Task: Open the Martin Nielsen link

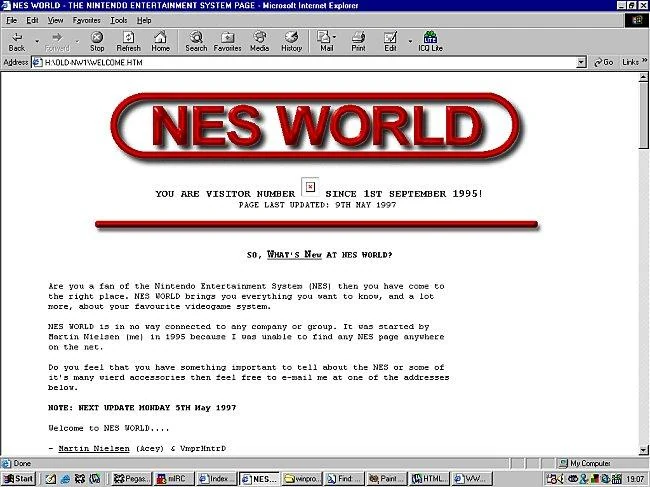Action: click(94, 448)
